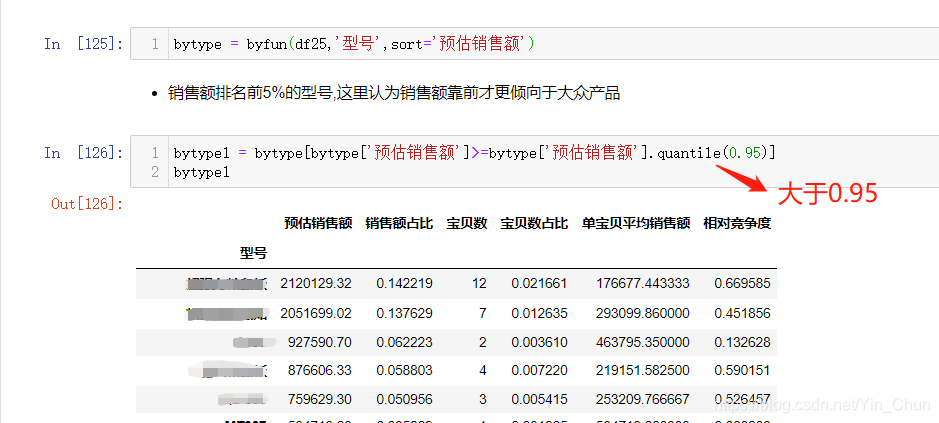Click the 单宝贝平均销售额 column header
This screenshot has height=423, width=939.
point(636,223)
